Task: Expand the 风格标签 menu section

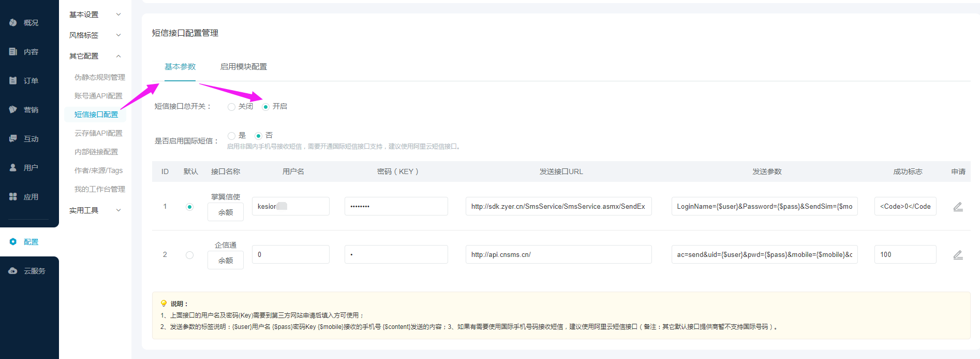Action: pos(95,35)
